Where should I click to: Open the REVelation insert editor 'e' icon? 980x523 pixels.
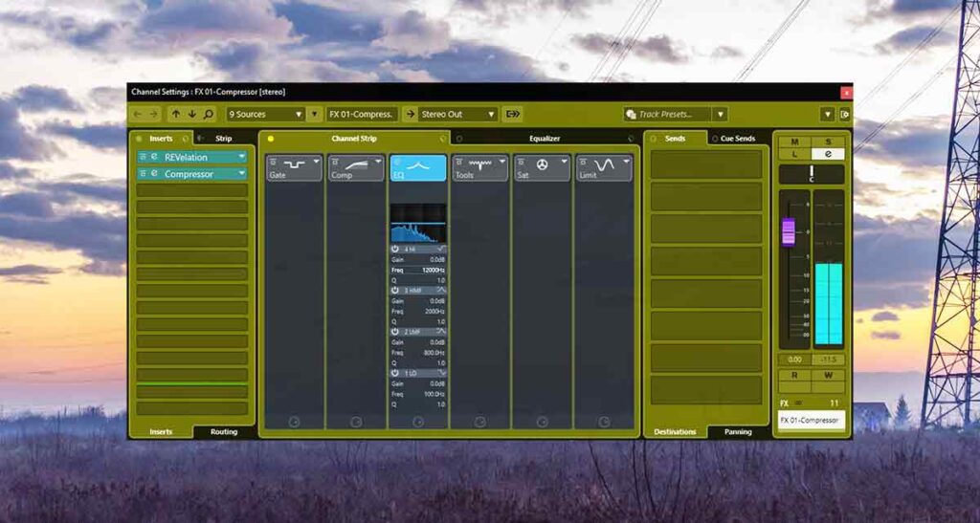pyautogui.click(x=154, y=157)
